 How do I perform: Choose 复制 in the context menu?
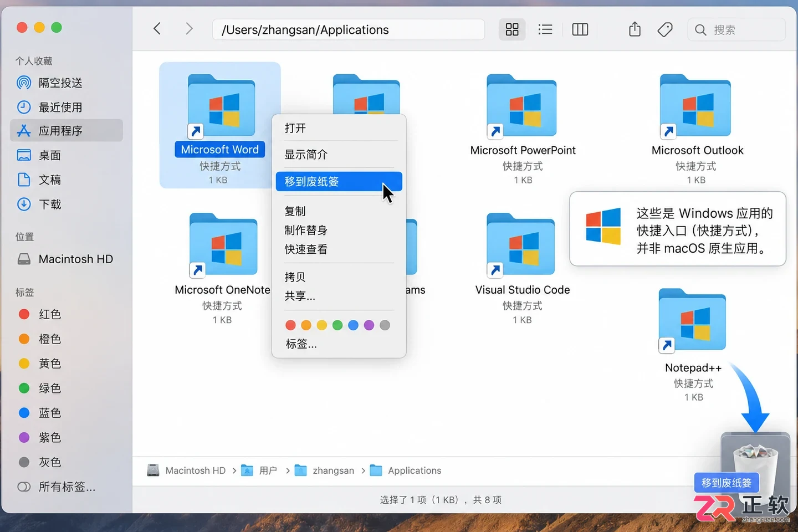339,211
